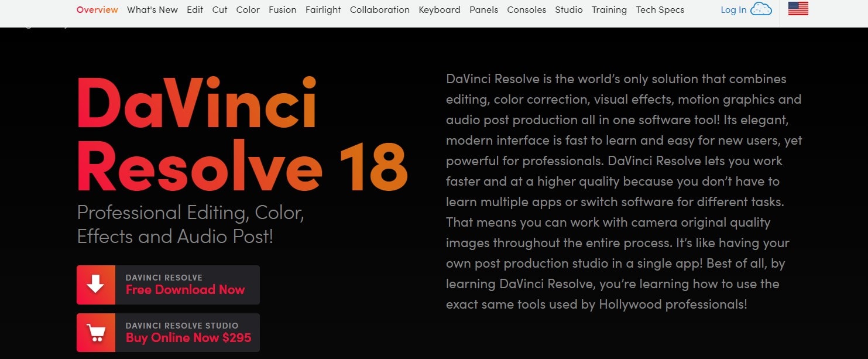
Task: Click the 'Professional Editing, Color,' subtitle line
Action: pos(191,212)
